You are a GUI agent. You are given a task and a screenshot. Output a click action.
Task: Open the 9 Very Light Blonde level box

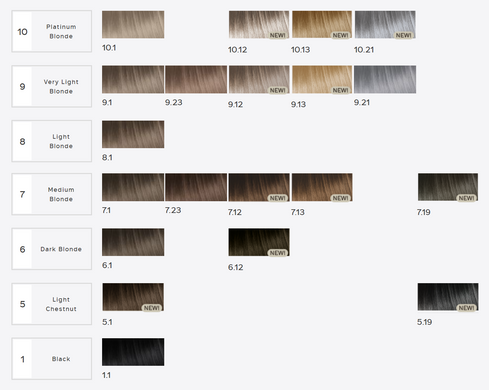52,86
